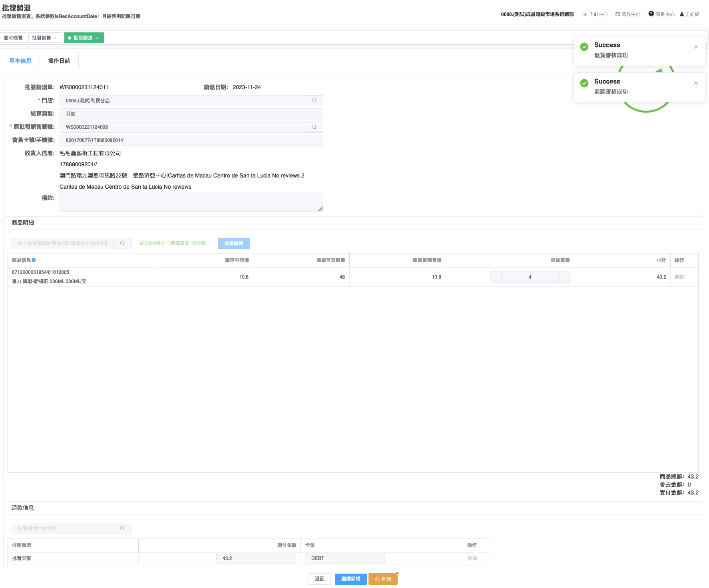Close the 批發銷售 tab
The image size is (709, 588).
pyautogui.click(x=56, y=38)
